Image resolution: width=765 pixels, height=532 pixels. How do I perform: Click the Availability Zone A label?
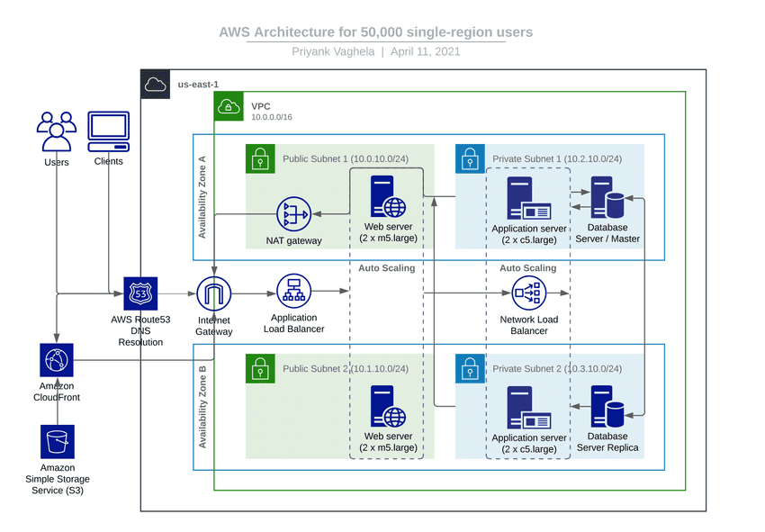pyautogui.click(x=202, y=197)
